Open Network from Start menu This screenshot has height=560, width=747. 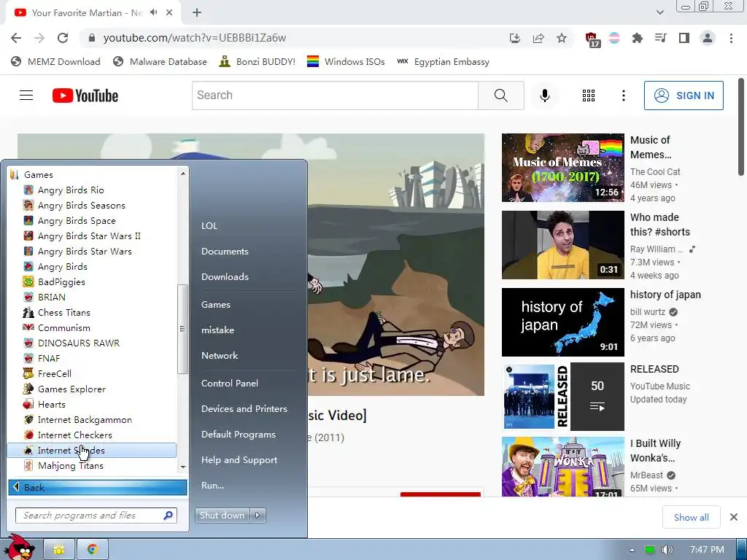click(220, 355)
